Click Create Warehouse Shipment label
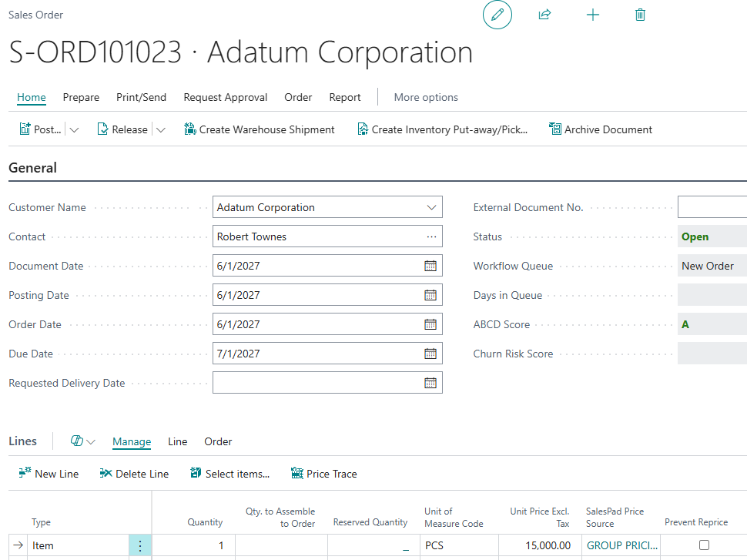The image size is (747, 560). (266, 129)
